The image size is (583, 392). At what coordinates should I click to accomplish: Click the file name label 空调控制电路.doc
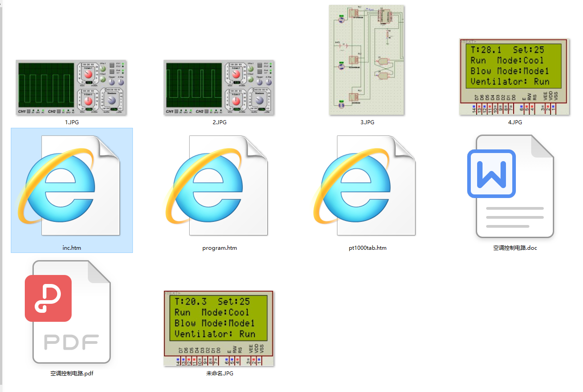515,248
